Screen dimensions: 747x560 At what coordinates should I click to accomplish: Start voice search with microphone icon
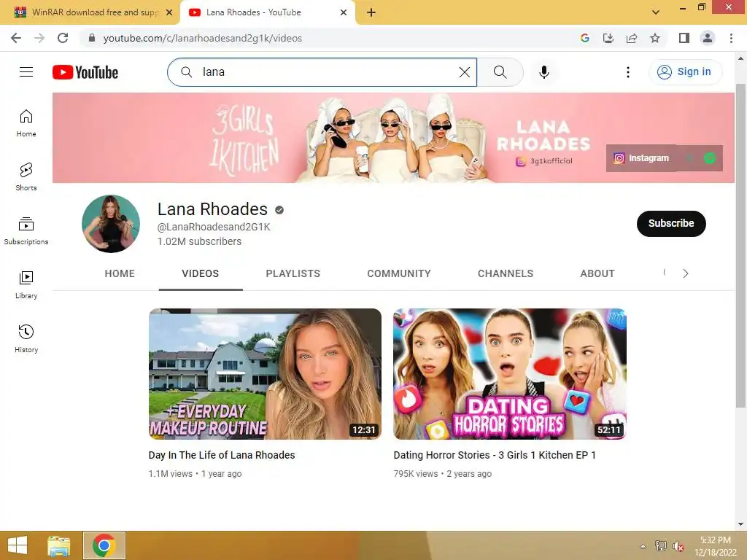click(544, 72)
